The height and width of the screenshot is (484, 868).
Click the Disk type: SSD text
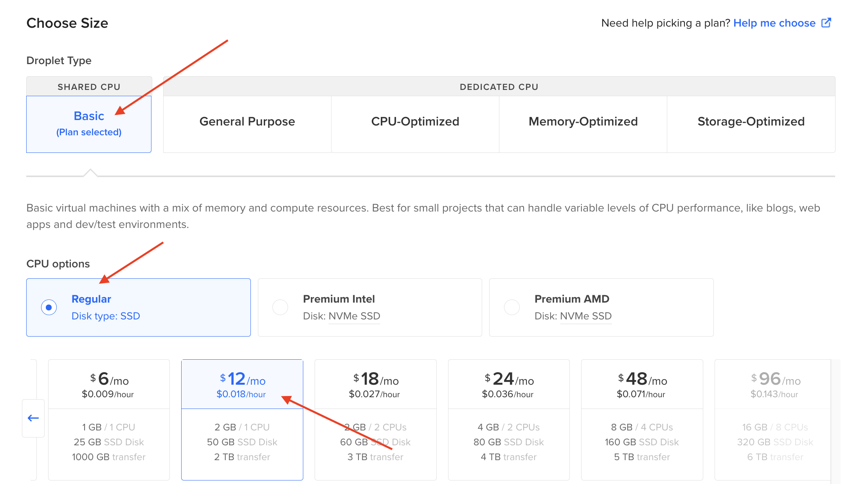tap(106, 316)
